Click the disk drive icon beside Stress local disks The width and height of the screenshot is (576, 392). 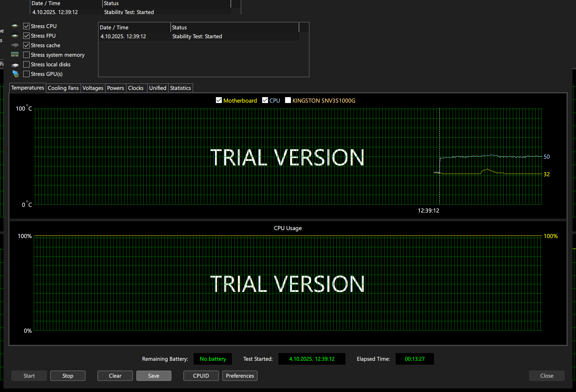coord(15,65)
